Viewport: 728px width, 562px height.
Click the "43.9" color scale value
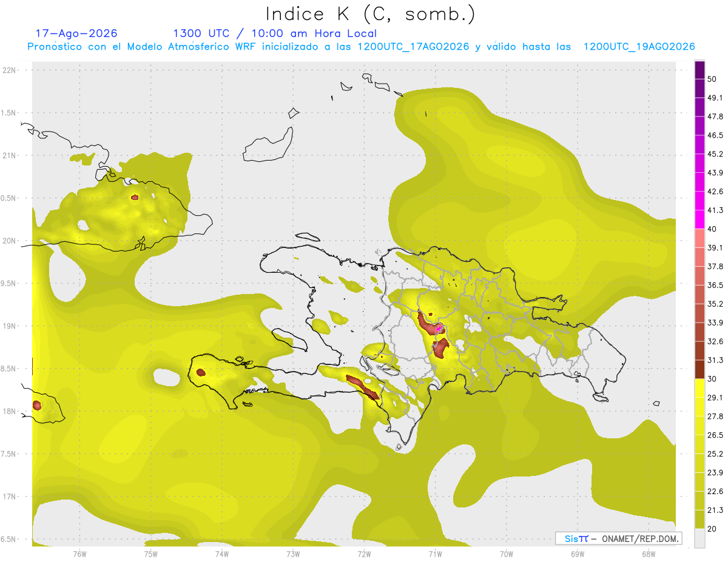(x=715, y=173)
